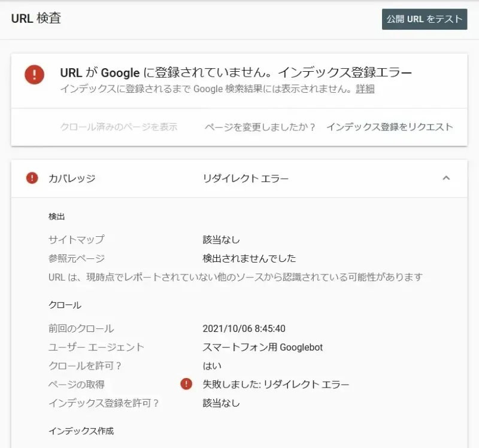
Task: Expand the 検出 details group
Action: [x=56, y=217]
